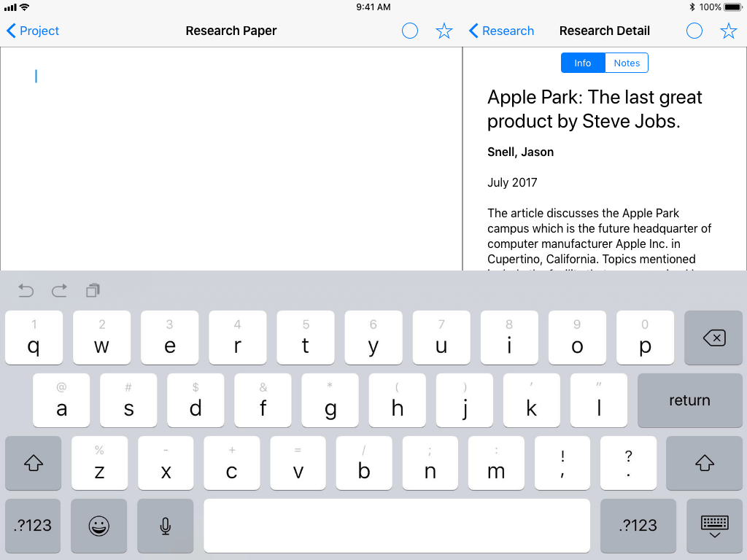Tap the g key
This screenshot has height=560, width=747.
click(330, 400)
